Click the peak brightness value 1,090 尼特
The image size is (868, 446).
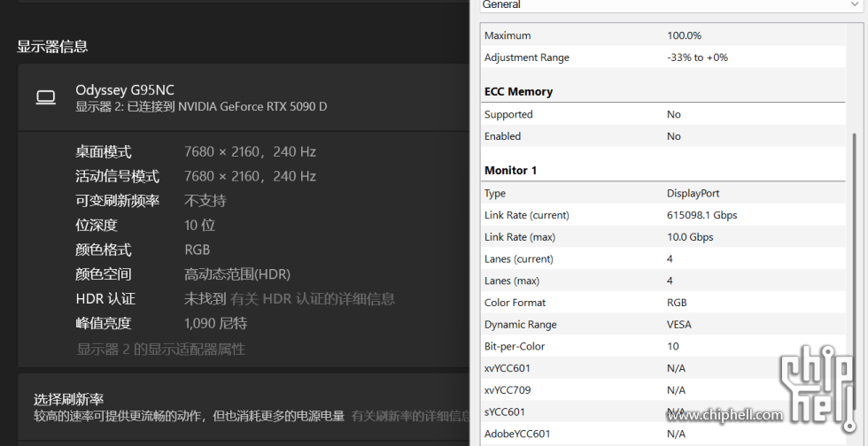coord(215,323)
